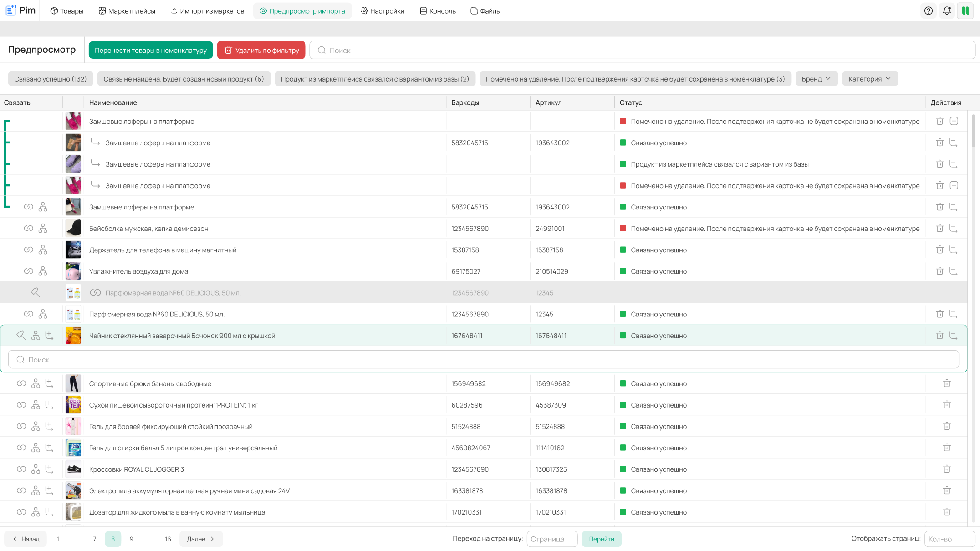Open the help question-mark icon
Viewport: 980px width, 551px height.
coord(929,11)
